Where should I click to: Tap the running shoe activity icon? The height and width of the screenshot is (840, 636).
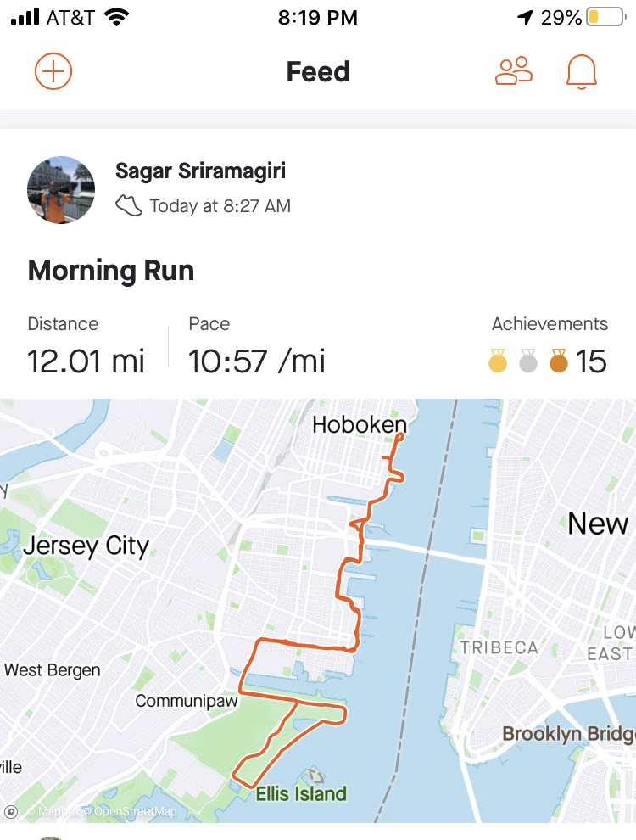coord(129,205)
